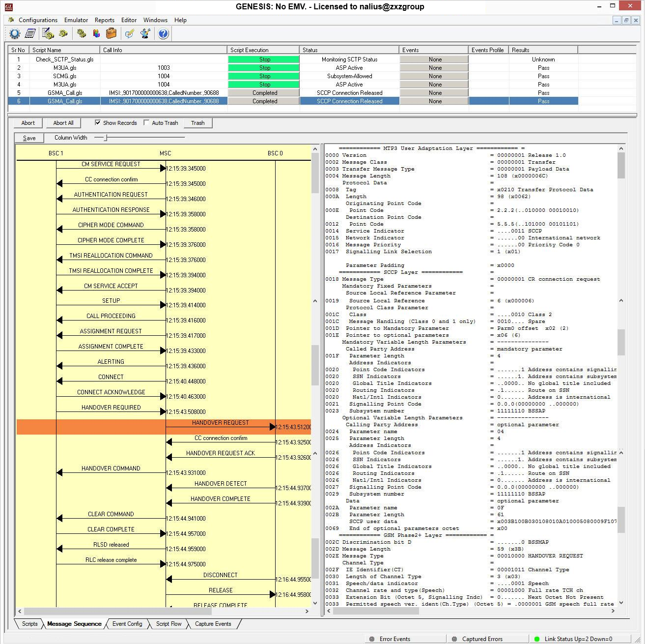
Task: Click the document list toolbar icon
Action: click(x=30, y=33)
